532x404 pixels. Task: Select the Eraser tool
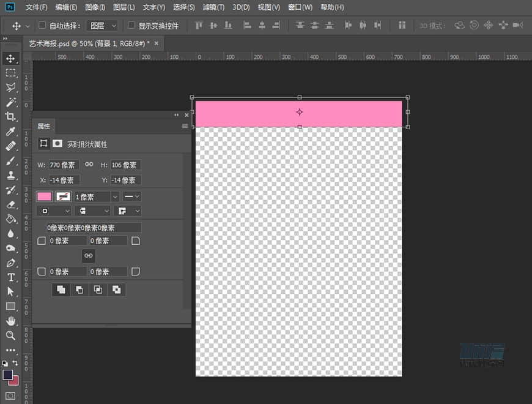[x=10, y=204]
